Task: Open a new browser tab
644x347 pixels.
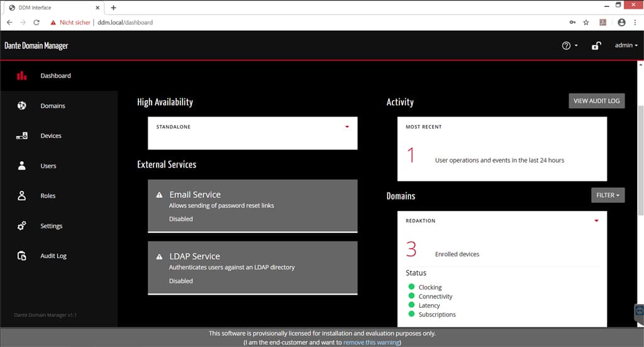Action: click(113, 8)
